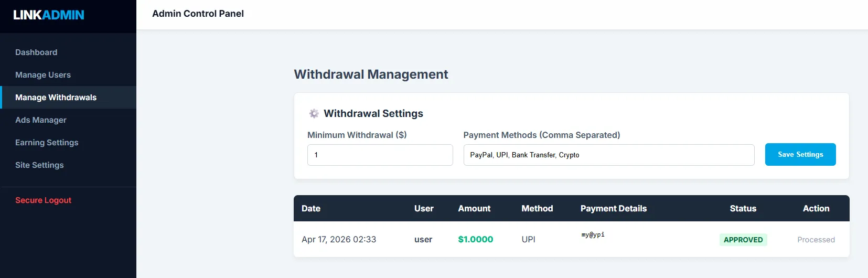This screenshot has height=278, width=868.
Task: Click the Admin Control Panel title
Action: [198, 14]
